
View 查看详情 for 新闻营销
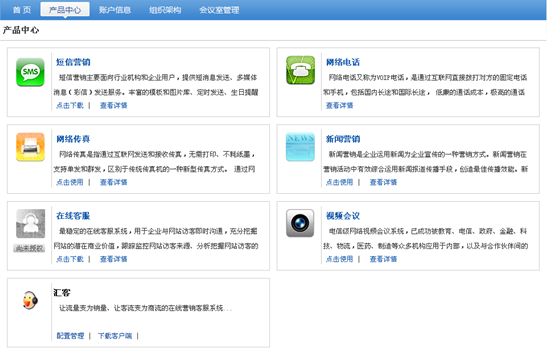click(x=383, y=182)
